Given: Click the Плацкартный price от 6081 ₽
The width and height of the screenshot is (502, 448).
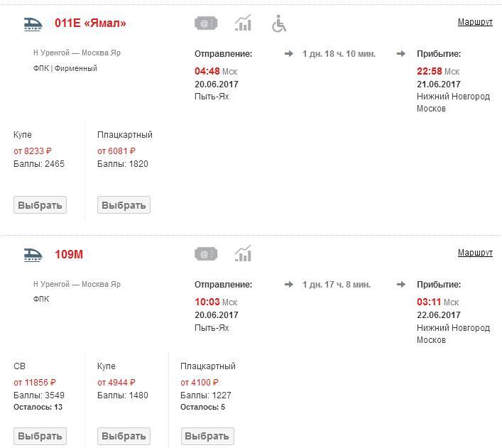Looking at the screenshot, I should pos(116,151).
